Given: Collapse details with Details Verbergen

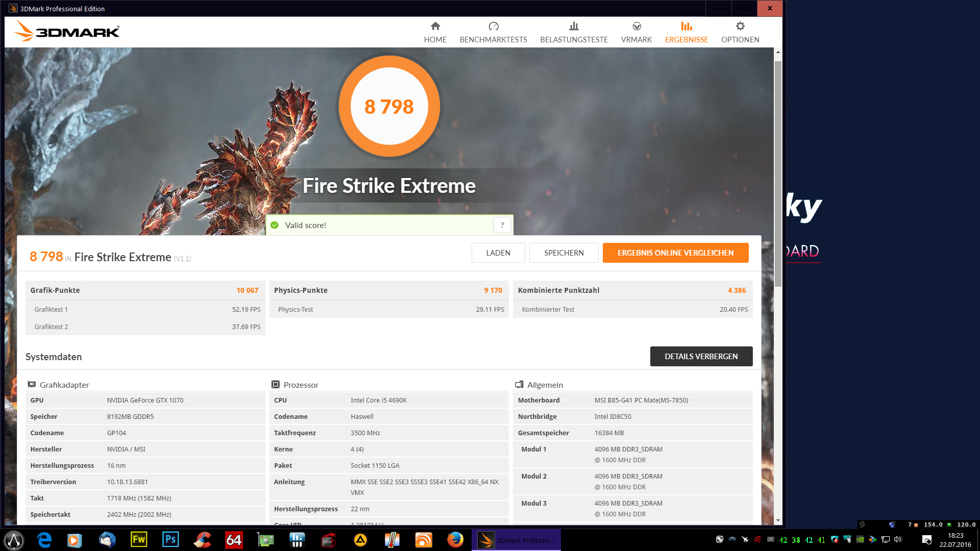Looking at the screenshot, I should pos(701,357).
